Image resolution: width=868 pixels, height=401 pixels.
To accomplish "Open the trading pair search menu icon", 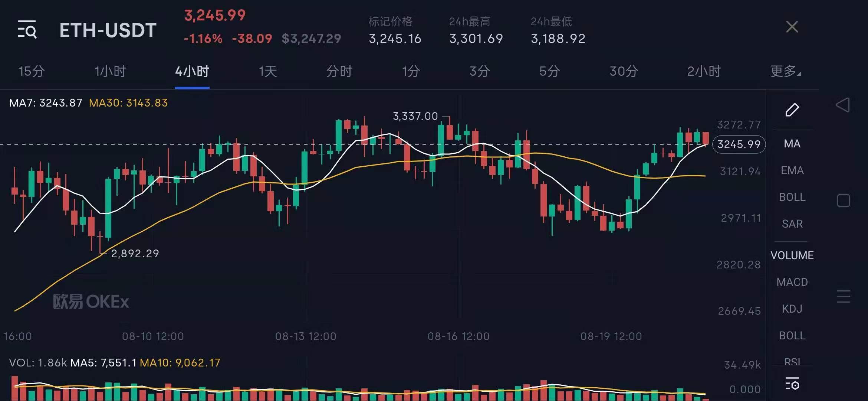I will [27, 30].
